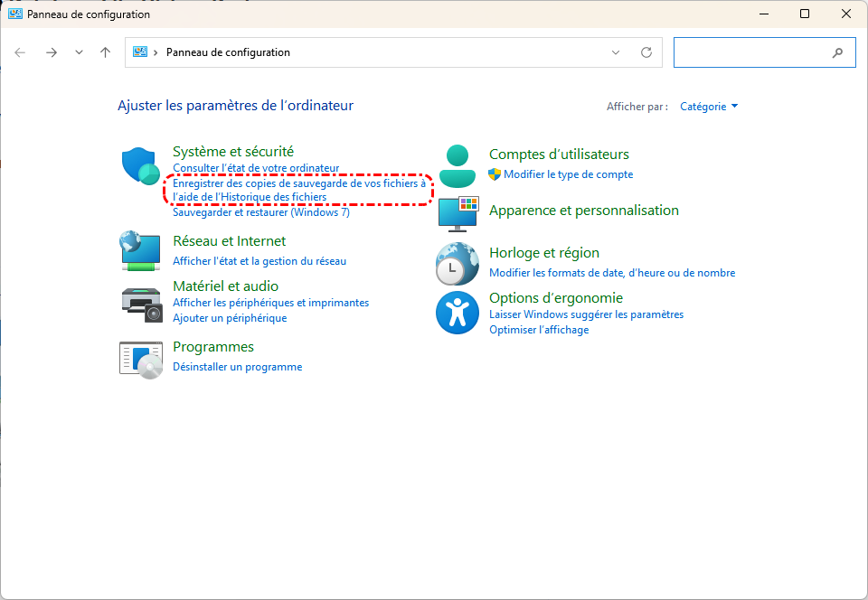Viewport: 868px width, 600px height.
Task: Select Afficher les périphériques et imprimantes
Action: [270, 303]
